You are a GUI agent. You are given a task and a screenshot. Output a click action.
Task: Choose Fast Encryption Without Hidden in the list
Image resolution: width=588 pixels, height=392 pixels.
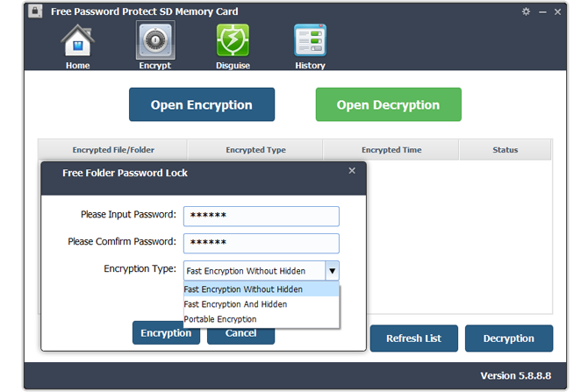(262, 289)
